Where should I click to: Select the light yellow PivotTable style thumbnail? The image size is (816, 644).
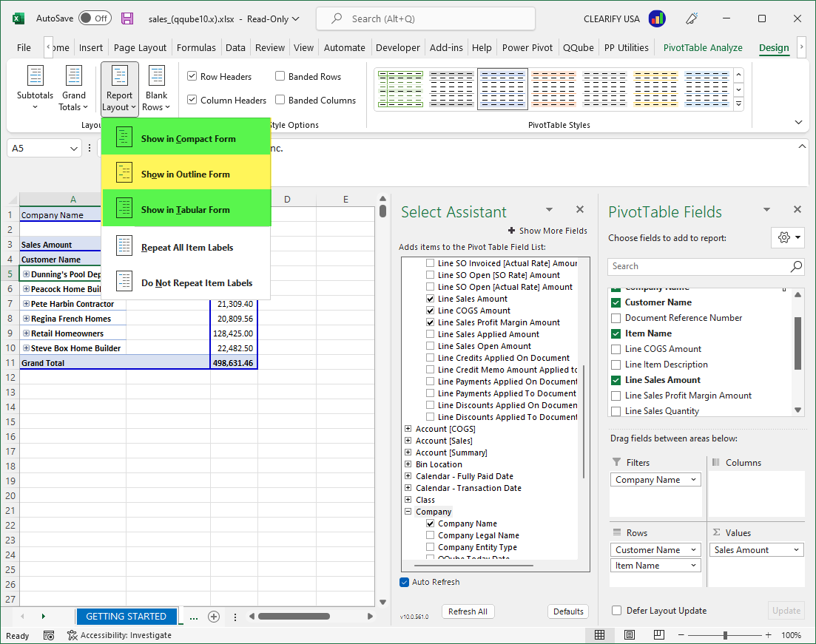[x=655, y=89]
